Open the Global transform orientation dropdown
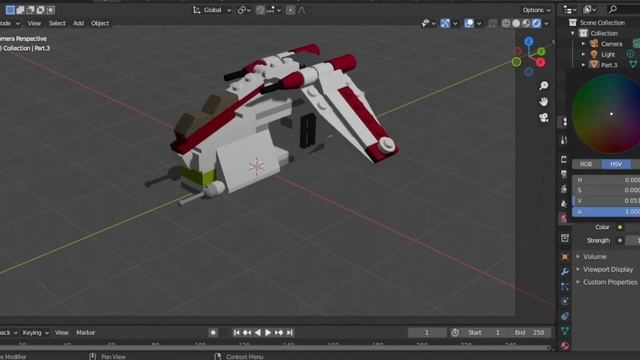The width and height of the screenshot is (640, 360). coord(212,10)
